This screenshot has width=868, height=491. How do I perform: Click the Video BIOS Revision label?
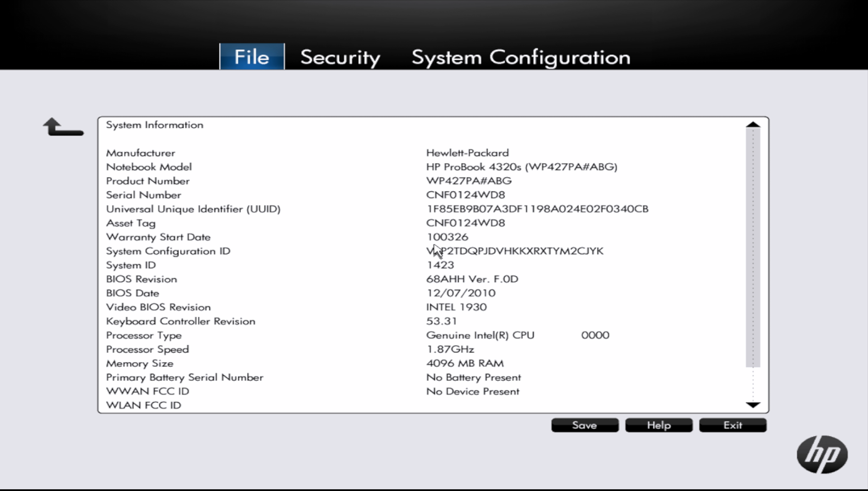pyautogui.click(x=158, y=307)
